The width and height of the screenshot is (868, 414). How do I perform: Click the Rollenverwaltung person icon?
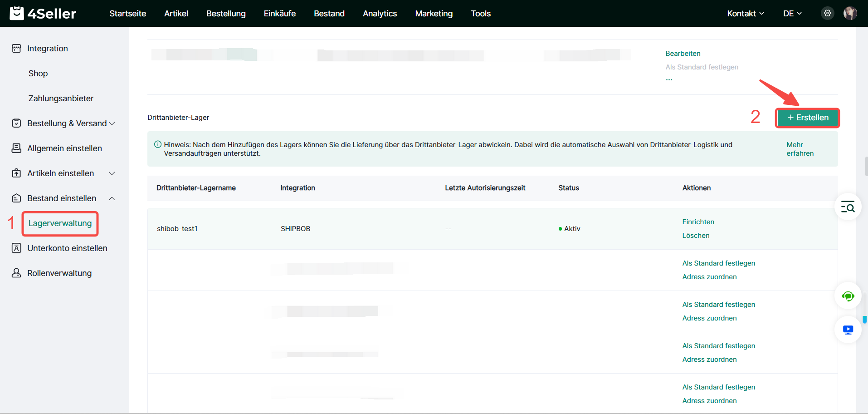click(16, 273)
